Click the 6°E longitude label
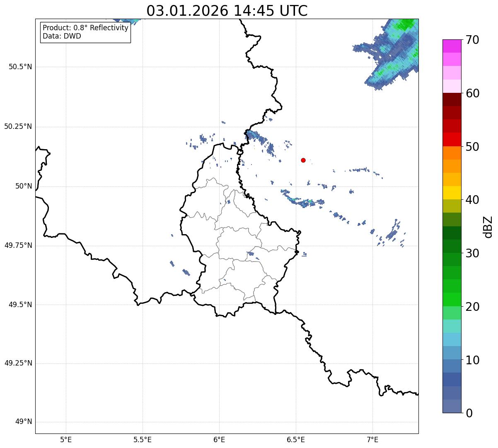 (x=219, y=439)
